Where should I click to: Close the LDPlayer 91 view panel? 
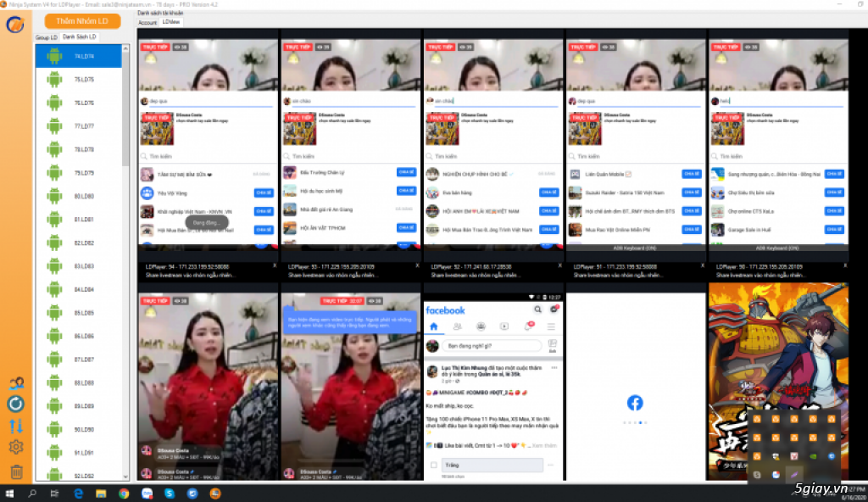click(703, 266)
